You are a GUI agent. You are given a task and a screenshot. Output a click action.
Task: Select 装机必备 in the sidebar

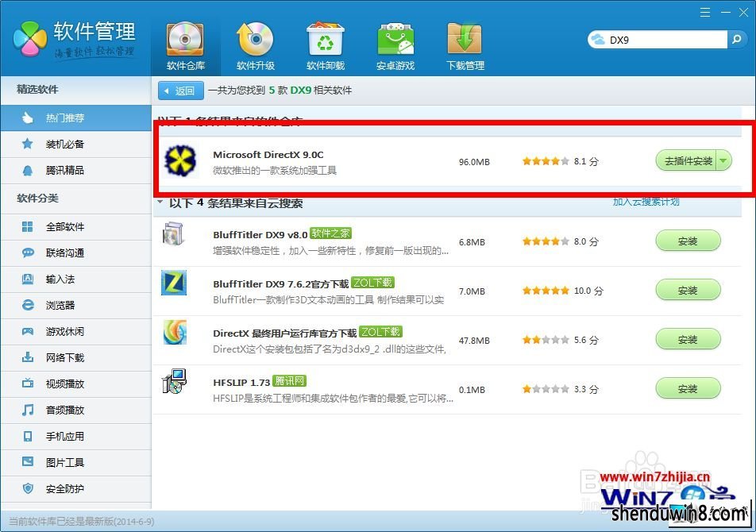[x=75, y=144]
